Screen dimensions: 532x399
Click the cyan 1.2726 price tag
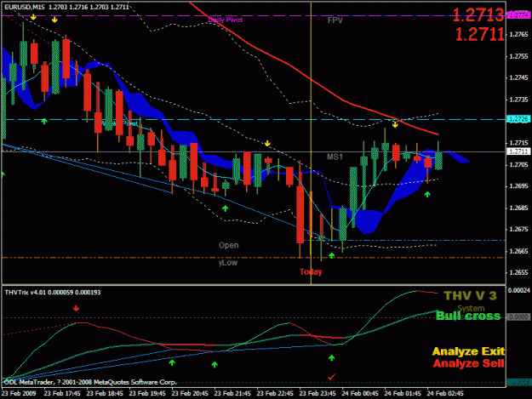coord(518,119)
